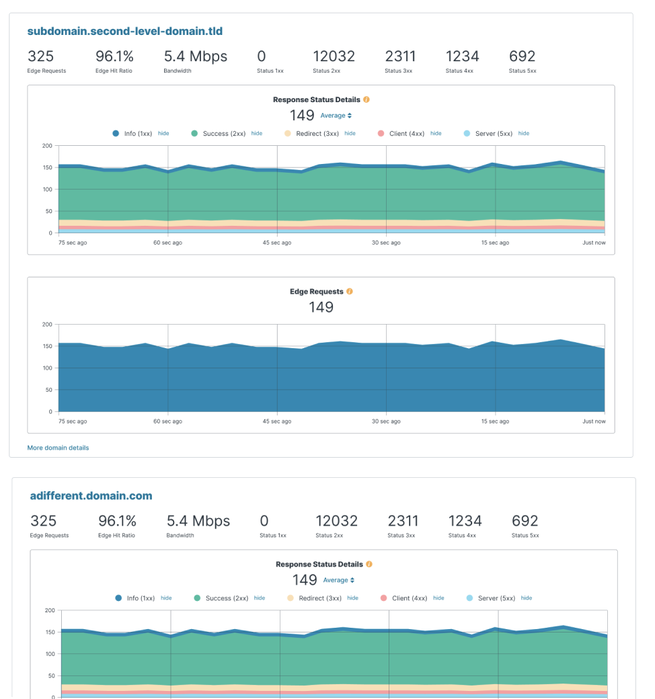Hide Success (2xx) series in first chart
The height and width of the screenshot is (699, 655).
(256, 133)
